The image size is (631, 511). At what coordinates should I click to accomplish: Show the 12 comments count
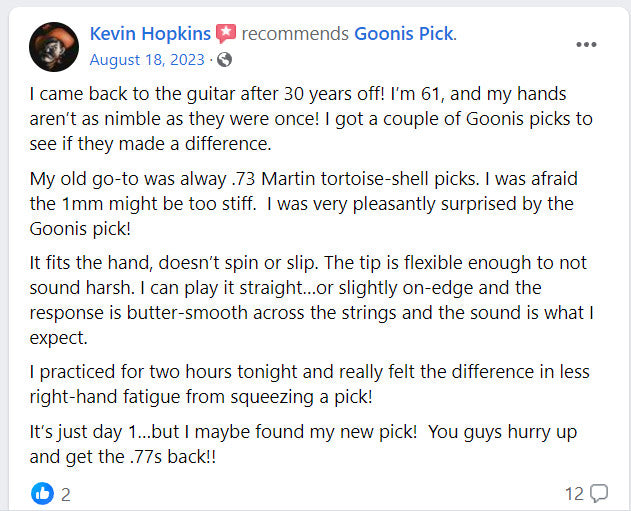coord(574,493)
